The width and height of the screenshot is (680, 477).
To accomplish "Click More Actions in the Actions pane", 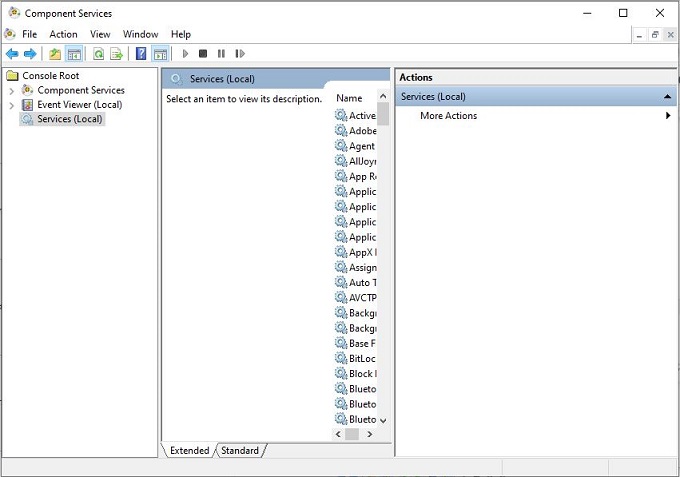I will (448, 116).
